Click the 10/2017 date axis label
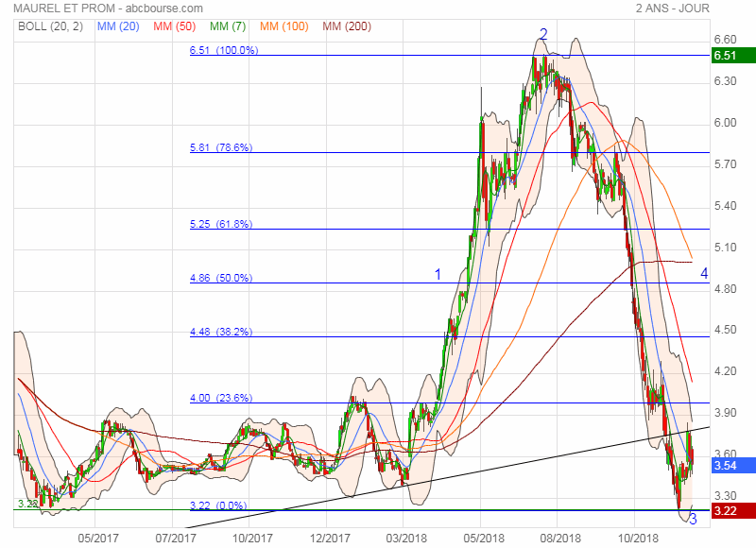The image size is (756, 548). tap(252, 538)
